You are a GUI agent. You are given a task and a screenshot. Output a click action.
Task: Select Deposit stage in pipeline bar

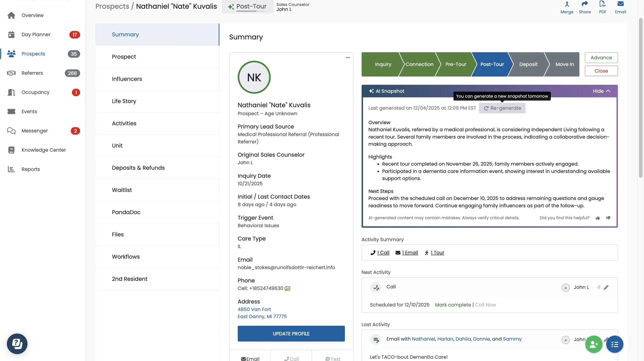[528, 64]
